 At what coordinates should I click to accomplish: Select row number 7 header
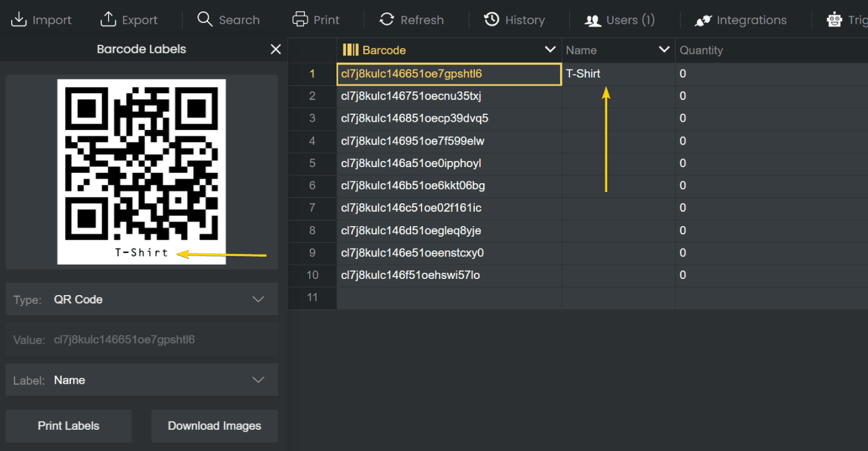pos(312,208)
